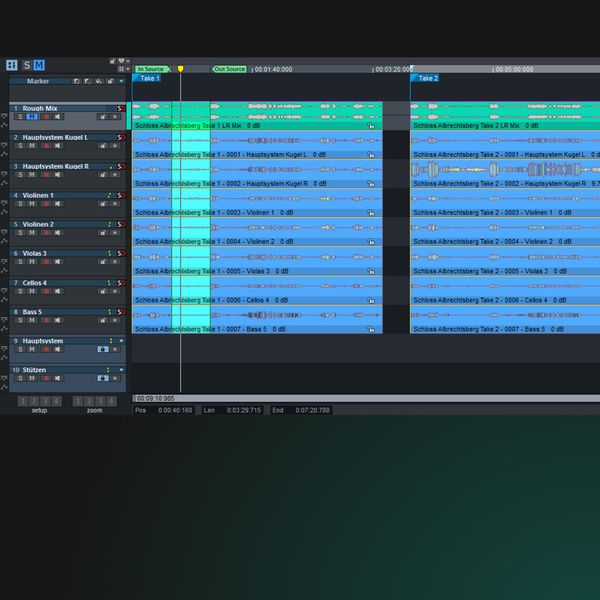The width and height of the screenshot is (600, 600).
Task: Click lock icon on Take 1 LR Mix clip
Action: [370, 126]
